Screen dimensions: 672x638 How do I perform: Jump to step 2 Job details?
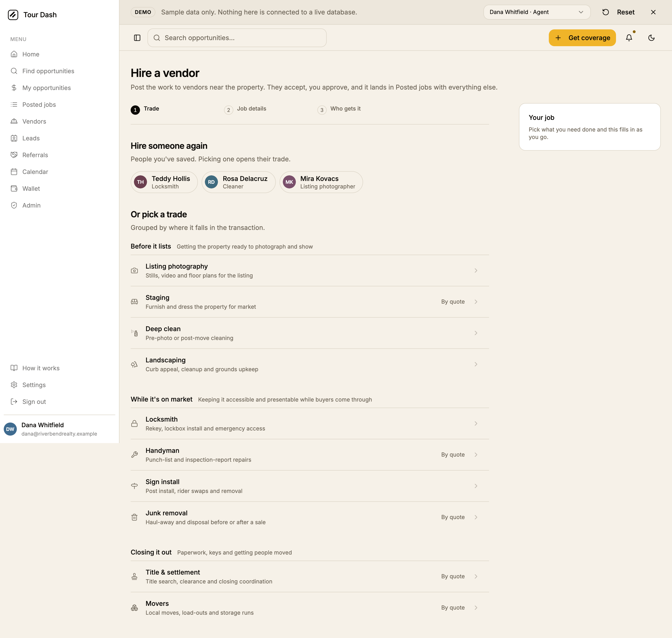tap(245, 109)
